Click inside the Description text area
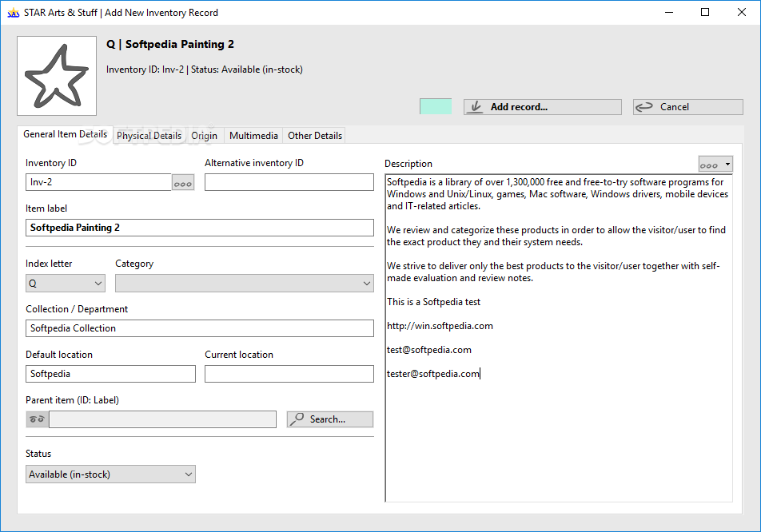This screenshot has width=761, height=532. click(x=559, y=338)
